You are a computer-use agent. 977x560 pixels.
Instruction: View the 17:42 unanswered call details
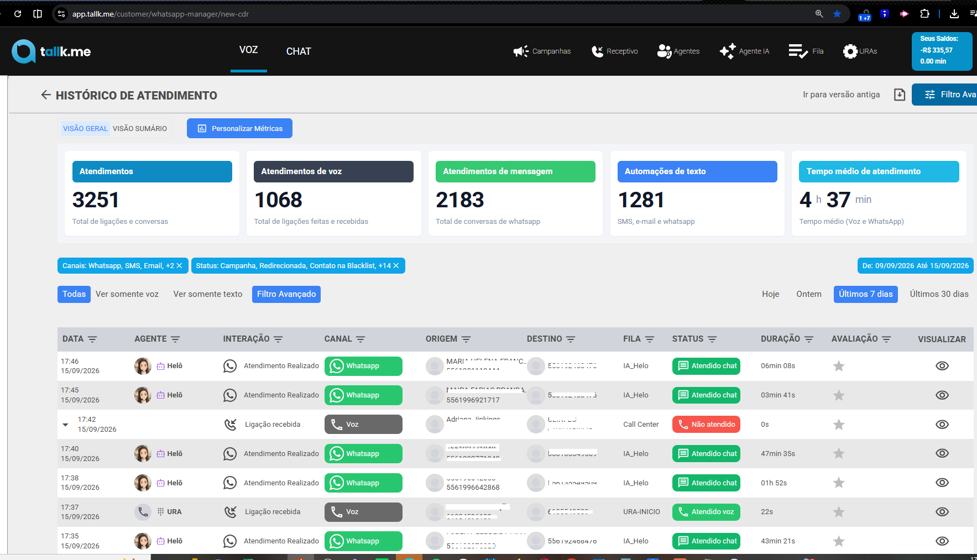tap(942, 425)
